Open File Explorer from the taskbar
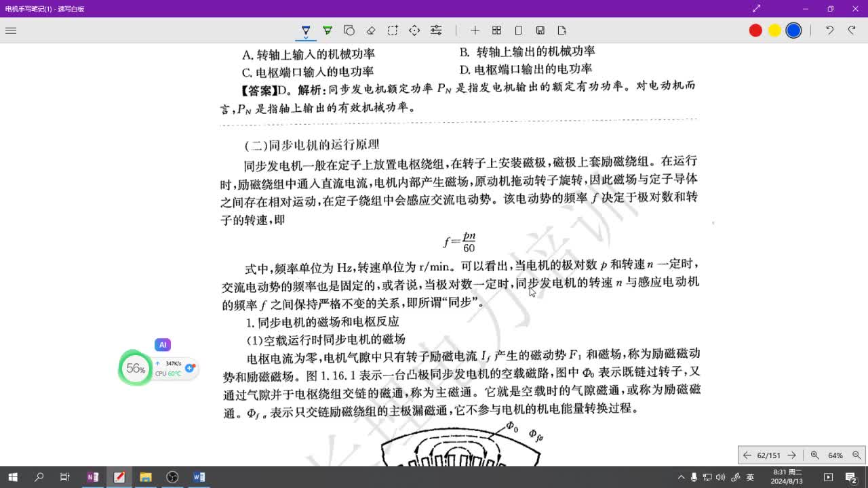Viewport: 868px width, 488px height. coord(145,477)
